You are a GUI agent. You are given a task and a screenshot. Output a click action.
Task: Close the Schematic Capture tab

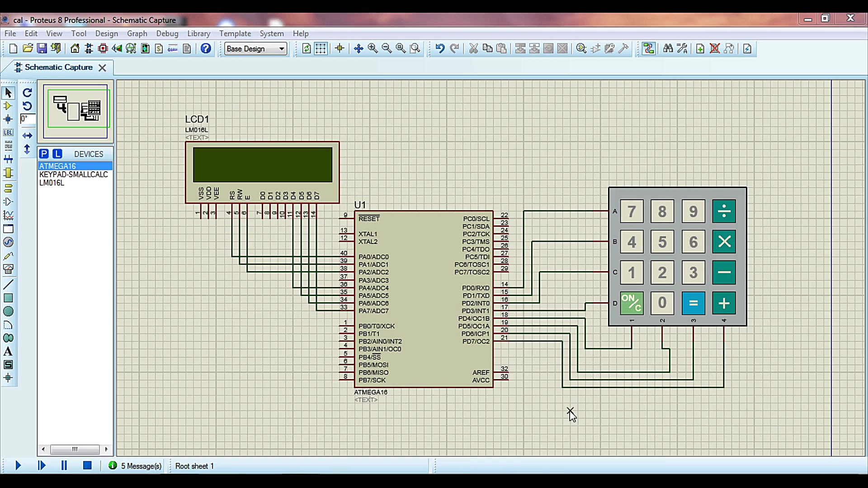(103, 68)
